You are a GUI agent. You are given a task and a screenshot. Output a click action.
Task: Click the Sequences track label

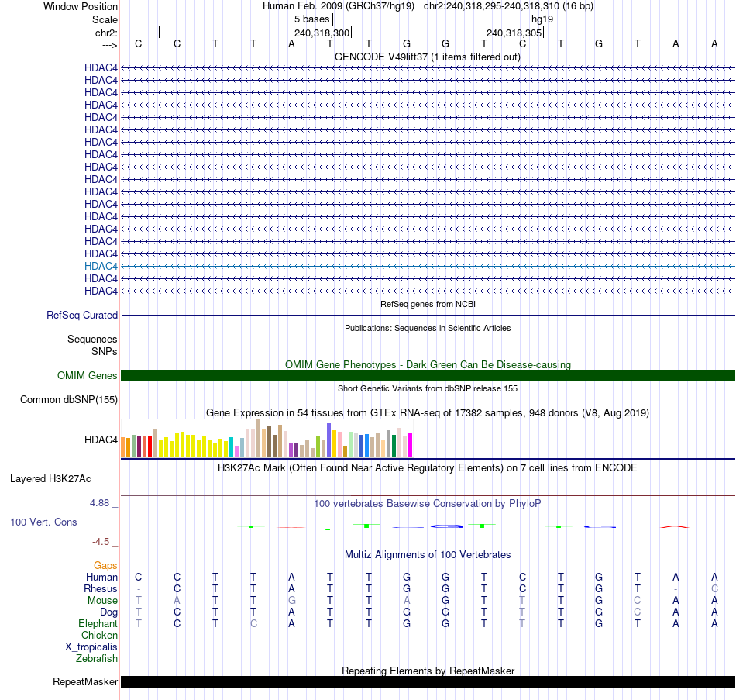pos(92,340)
